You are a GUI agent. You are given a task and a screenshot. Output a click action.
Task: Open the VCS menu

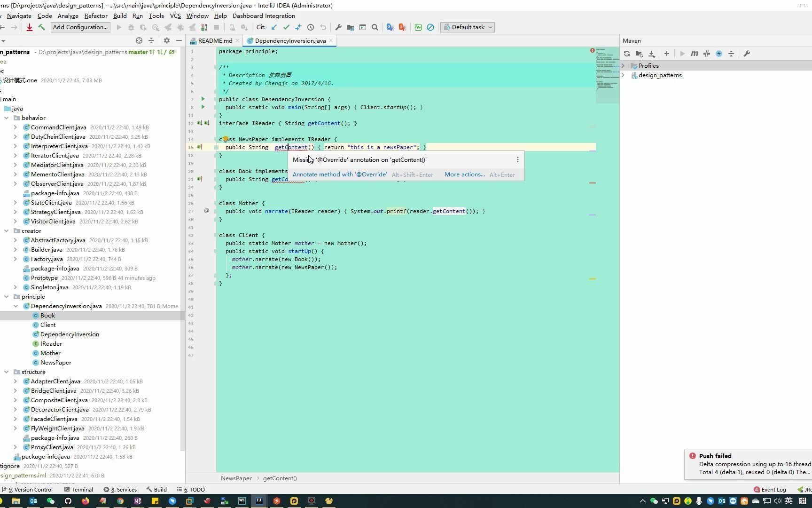tap(175, 16)
